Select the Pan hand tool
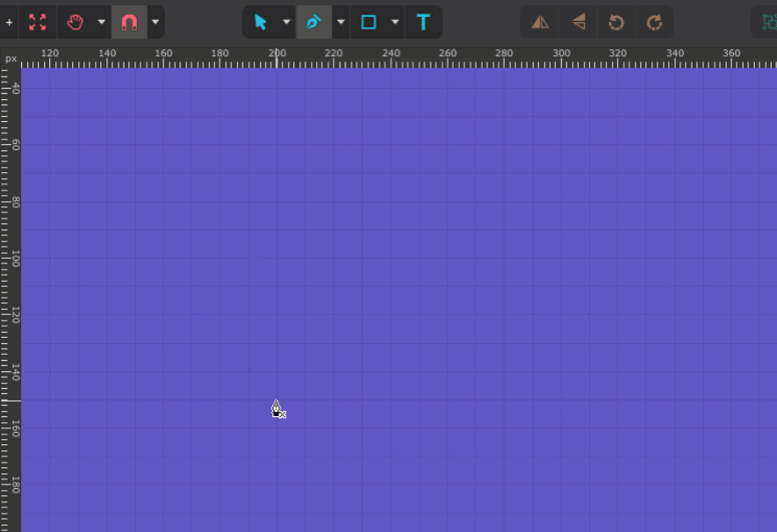 [76, 22]
